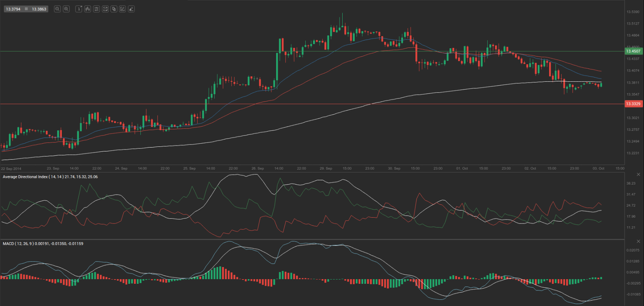Image resolution: width=644 pixels, height=306 pixels.
Task: Open the 1H timeframe selector
Action: click(79, 9)
